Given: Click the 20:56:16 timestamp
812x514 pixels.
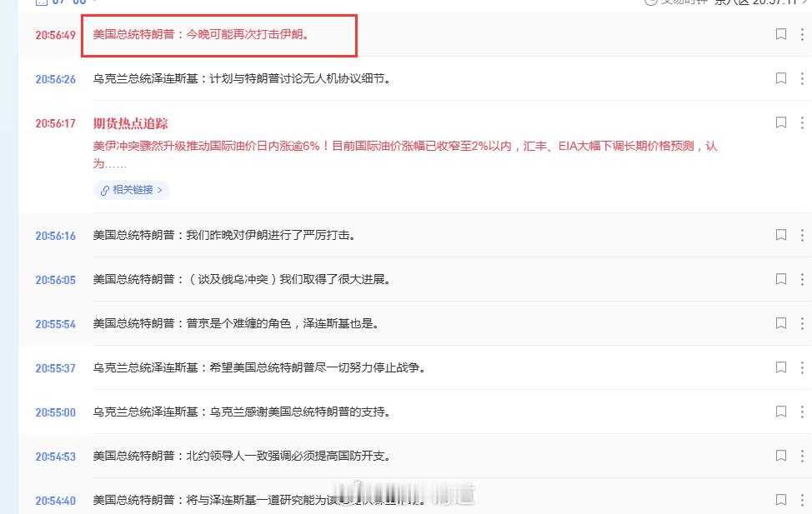Looking at the screenshot, I should [55, 236].
